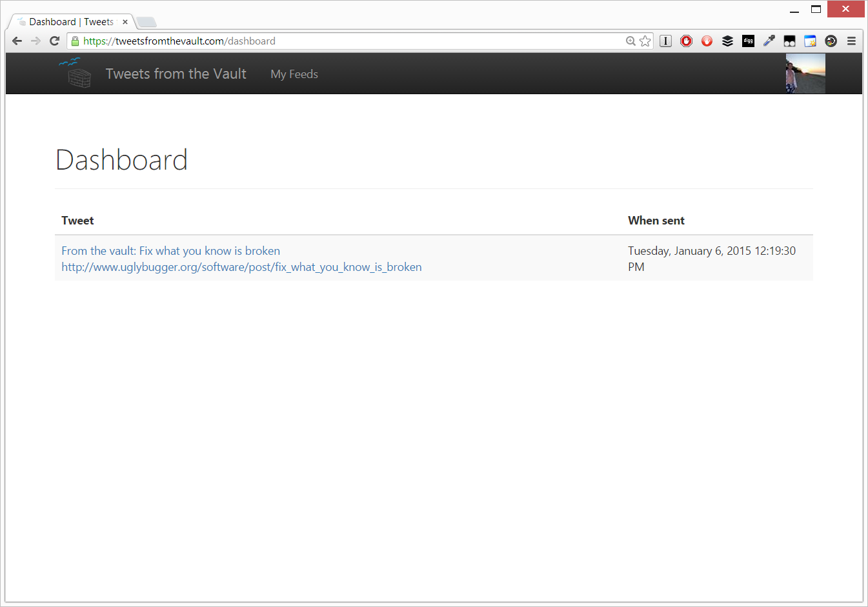Click the zoom magnifier in address bar
The height and width of the screenshot is (607, 868).
pos(631,41)
